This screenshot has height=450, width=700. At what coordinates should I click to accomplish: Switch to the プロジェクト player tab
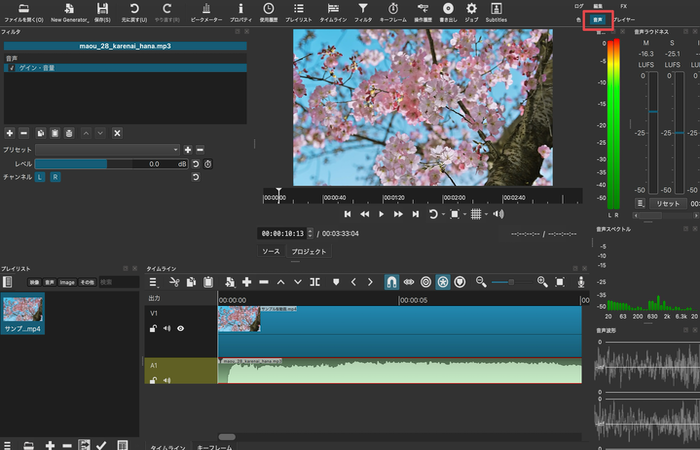click(309, 252)
